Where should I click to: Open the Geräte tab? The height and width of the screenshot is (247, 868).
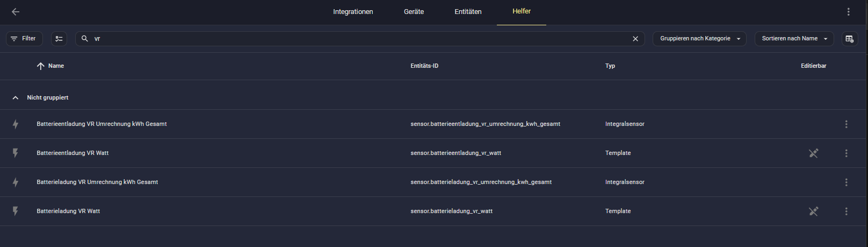click(x=414, y=12)
